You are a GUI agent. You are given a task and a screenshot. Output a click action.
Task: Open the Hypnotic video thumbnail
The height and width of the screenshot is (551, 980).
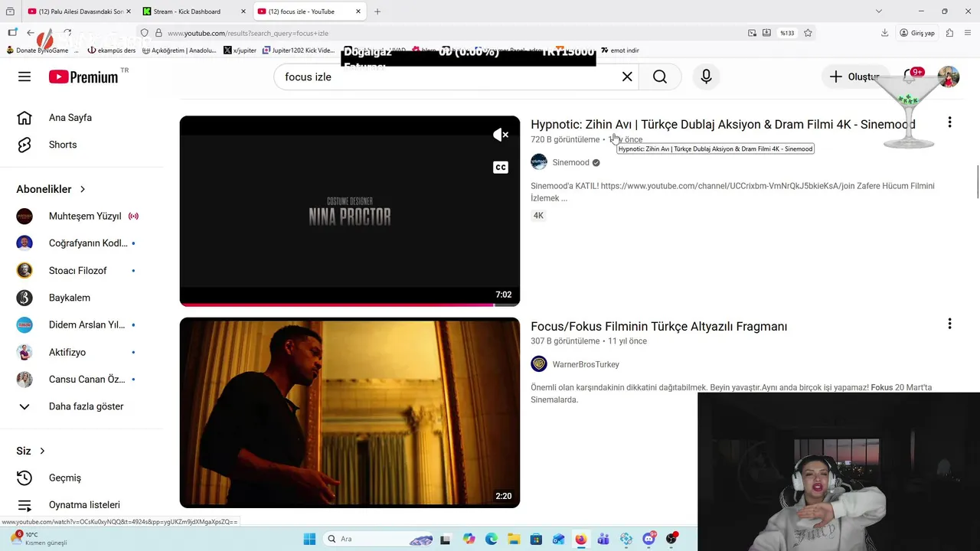[350, 210]
